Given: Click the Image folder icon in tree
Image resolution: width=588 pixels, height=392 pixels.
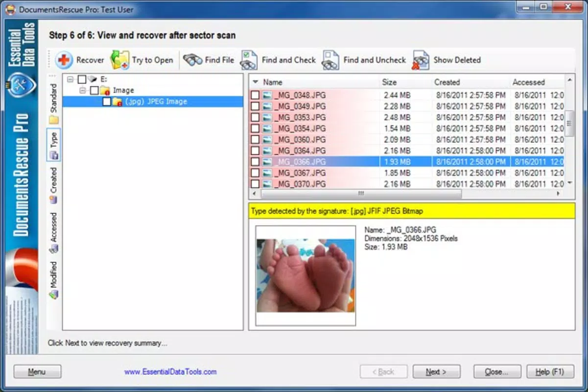Looking at the screenshot, I should [104, 90].
